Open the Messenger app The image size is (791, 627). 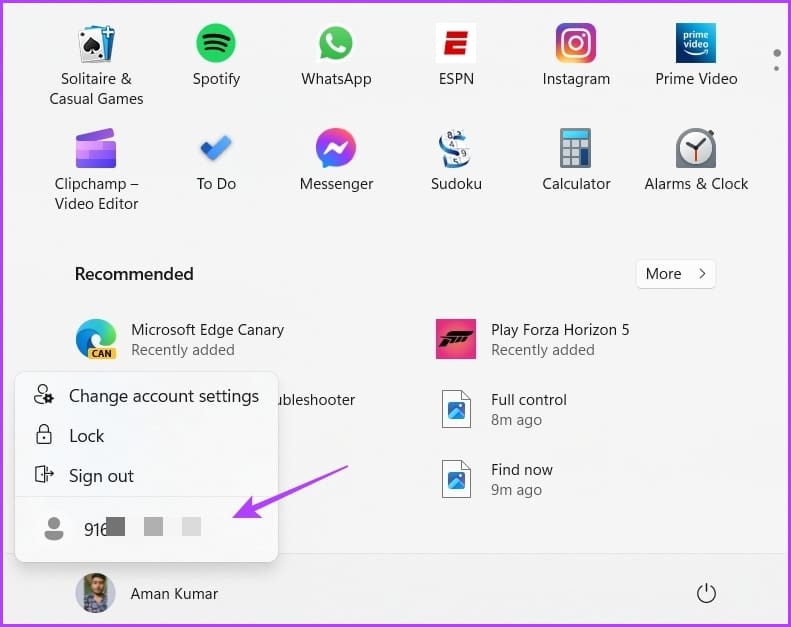(x=336, y=160)
